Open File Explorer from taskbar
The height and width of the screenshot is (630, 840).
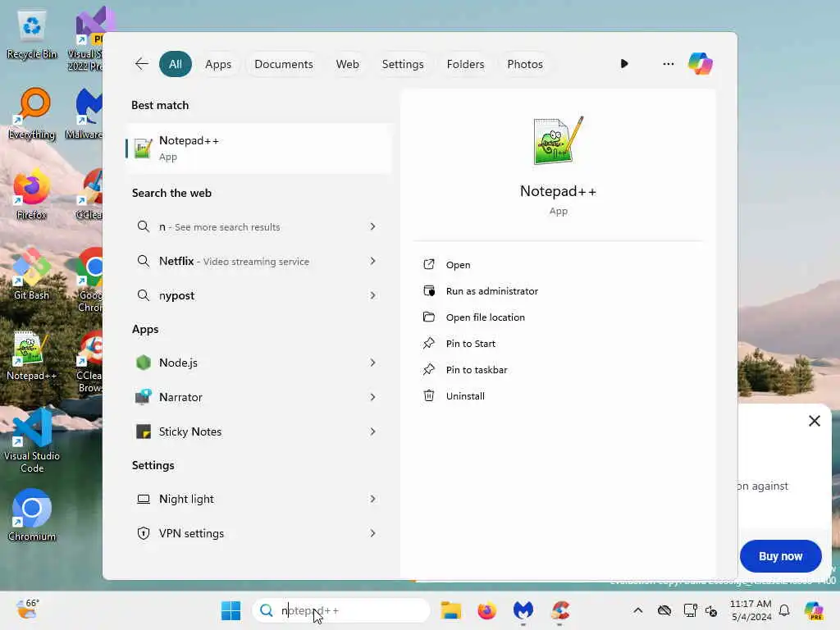click(450, 610)
